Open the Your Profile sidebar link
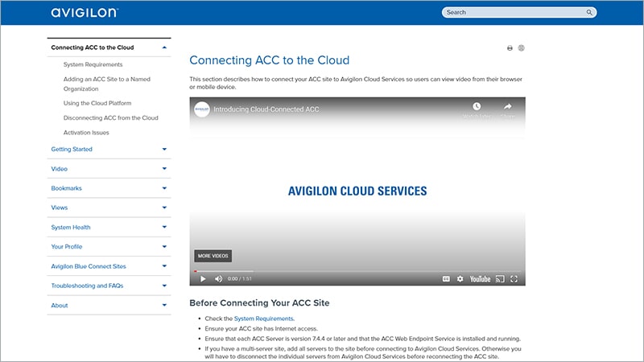 pyautogui.click(x=67, y=247)
